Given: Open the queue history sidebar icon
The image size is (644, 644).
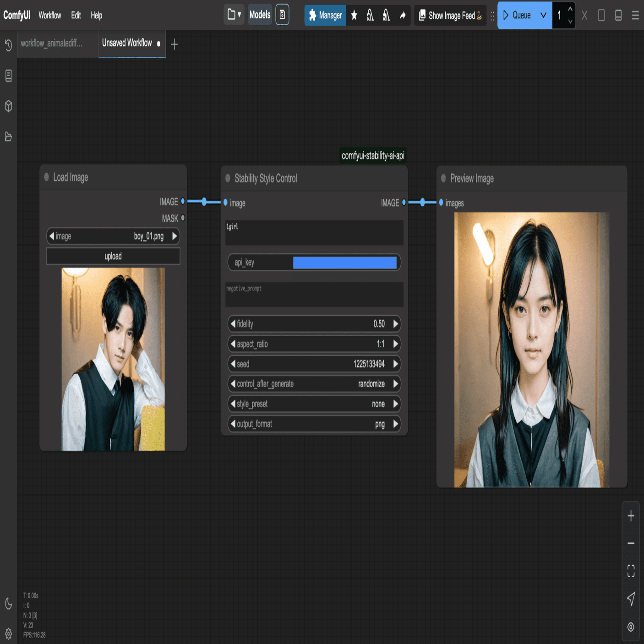Looking at the screenshot, I should (x=8, y=45).
